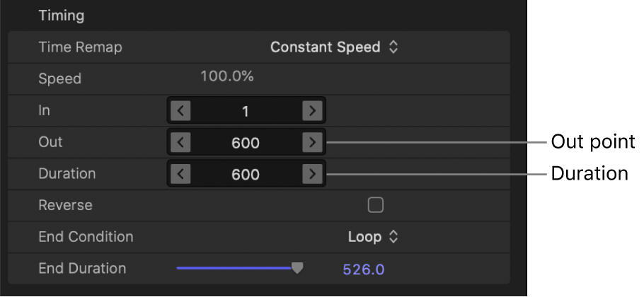Click the End Duration slider track
The width and height of the screenshot is (644, 297).
[x=234, y=268]
